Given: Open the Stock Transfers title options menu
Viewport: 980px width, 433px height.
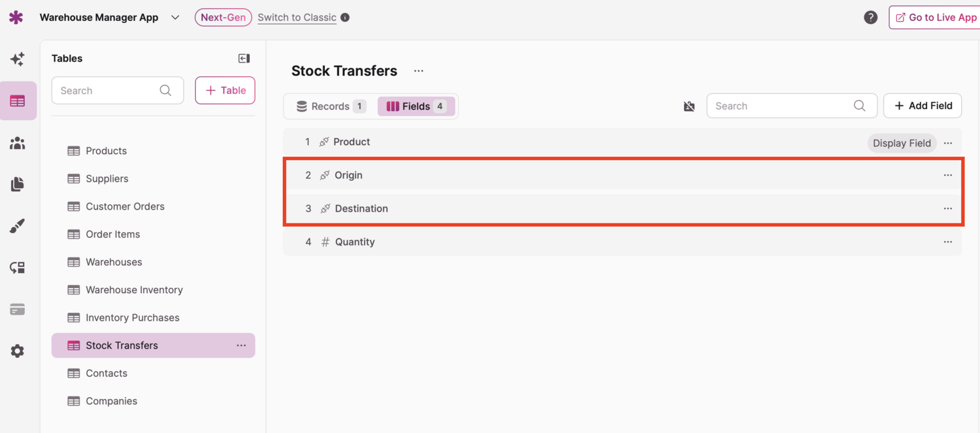Looking at the screenshot, I should coord(419,71).
